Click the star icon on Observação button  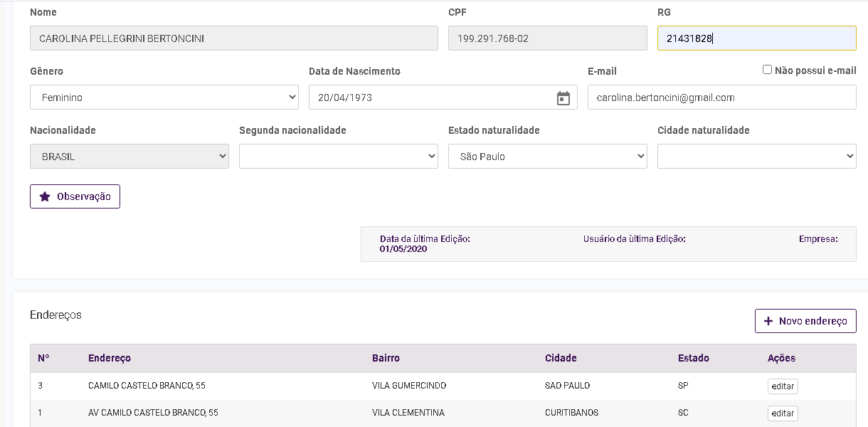(44, 197)
